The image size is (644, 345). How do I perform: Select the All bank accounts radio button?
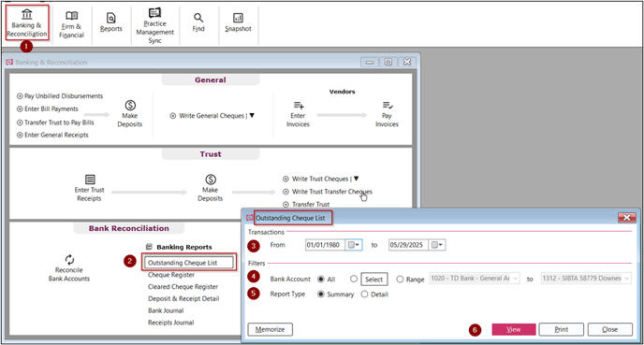coord(321,279)
